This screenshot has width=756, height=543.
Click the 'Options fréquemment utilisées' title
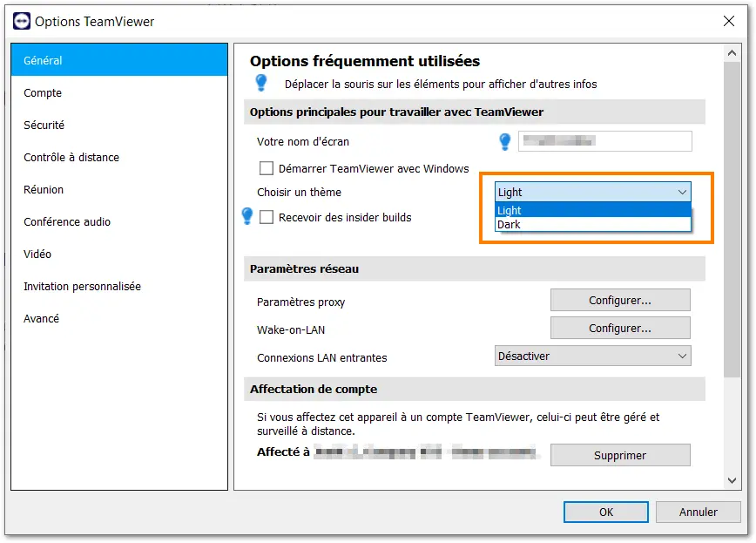pyautogui.click(x=365, y=61)
